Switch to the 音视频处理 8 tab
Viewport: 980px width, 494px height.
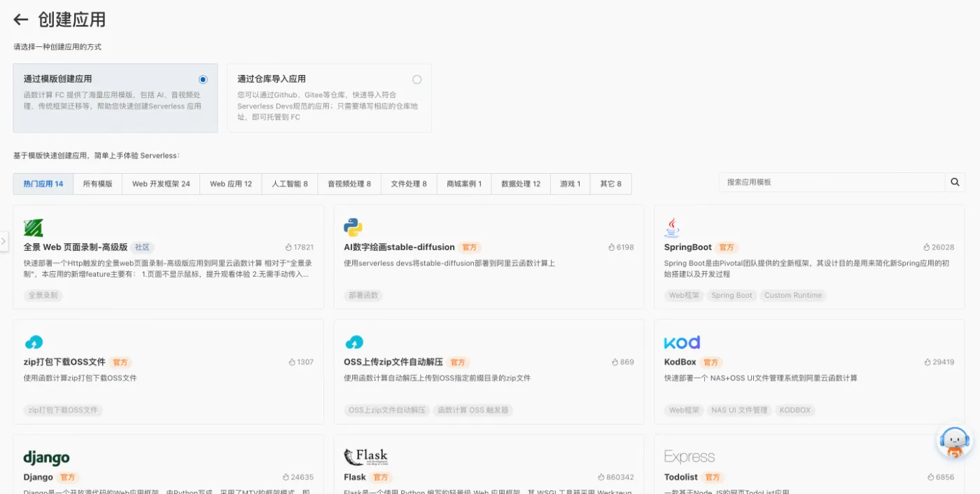tap(349, 184)
